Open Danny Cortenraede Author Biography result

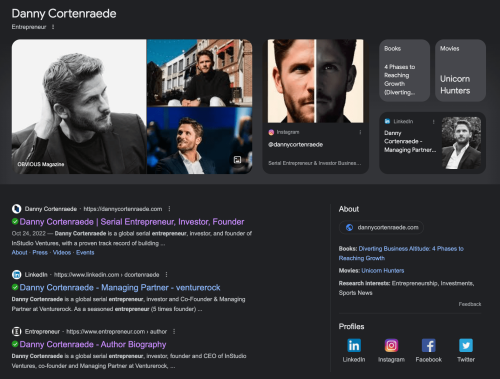tap(93, 344)
